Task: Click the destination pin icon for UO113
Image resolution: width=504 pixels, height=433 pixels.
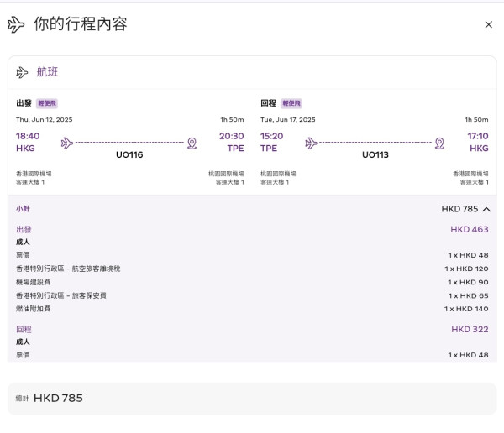Action: pyautogui.click(x=439, y=143)
